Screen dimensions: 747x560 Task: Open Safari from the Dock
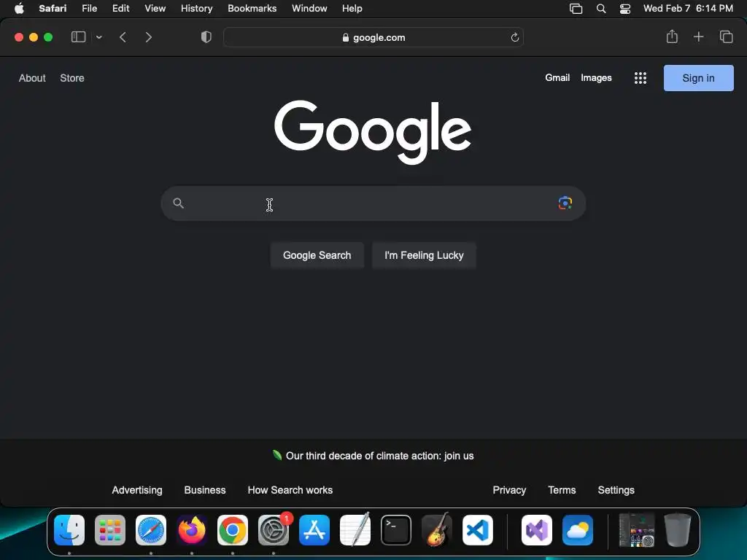151,530
